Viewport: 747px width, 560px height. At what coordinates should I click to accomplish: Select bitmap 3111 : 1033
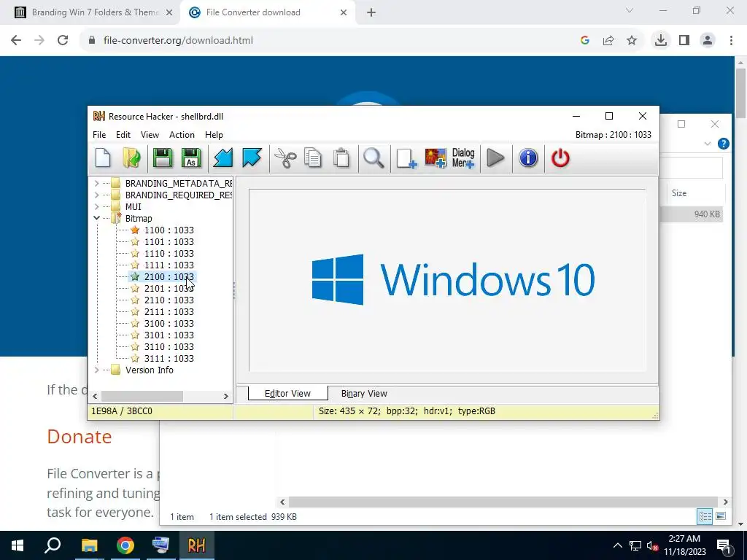click(169, 359)
